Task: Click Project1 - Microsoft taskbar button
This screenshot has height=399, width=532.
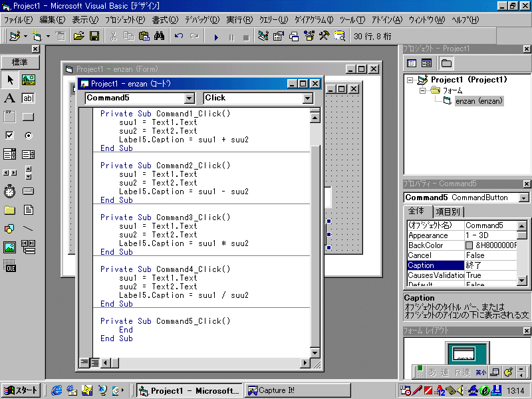Action: (x=190, y=390)
